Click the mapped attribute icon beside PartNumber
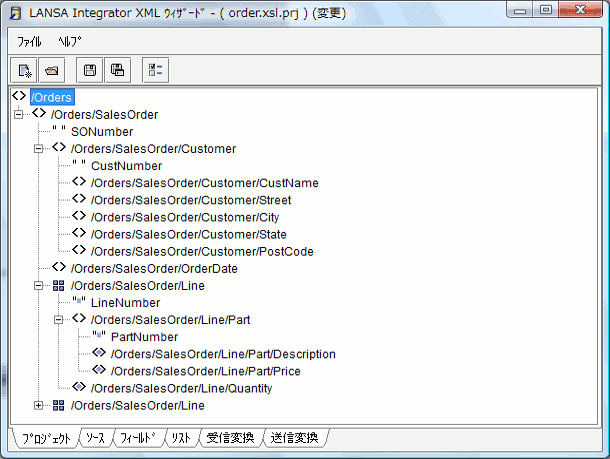Image resolution: width=610 pixels, height=459 pixels. pyautogui.click(x=99, y=335)
